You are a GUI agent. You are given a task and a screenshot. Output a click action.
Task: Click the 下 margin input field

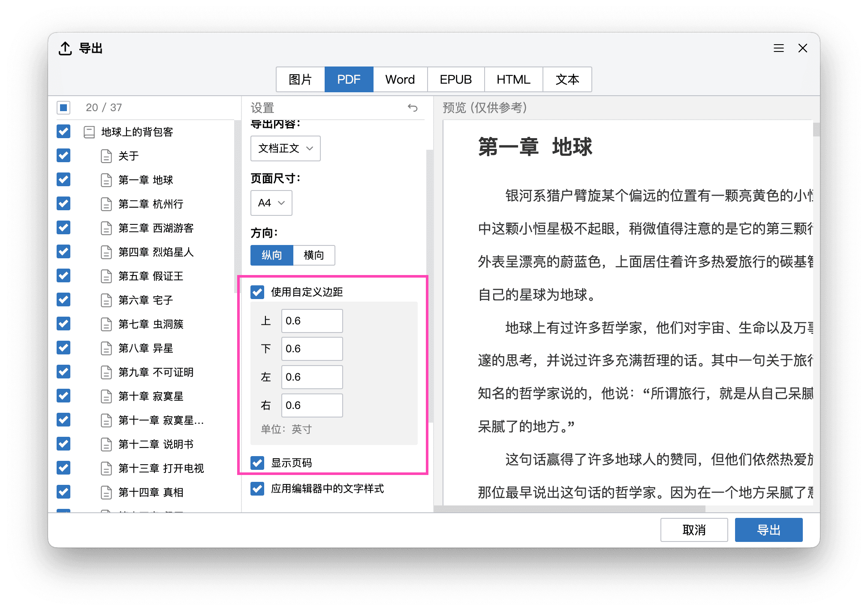[x=312, y=349]
